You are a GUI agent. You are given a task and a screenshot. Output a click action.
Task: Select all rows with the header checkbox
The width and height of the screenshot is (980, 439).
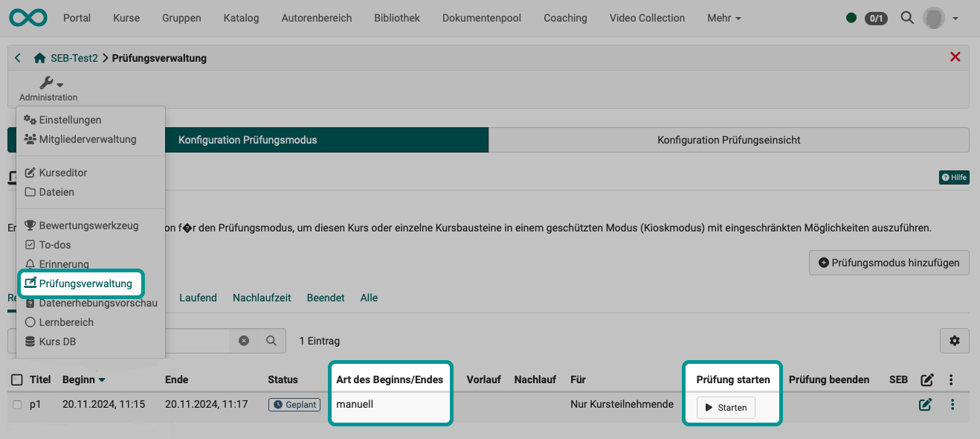click(16, 379)
